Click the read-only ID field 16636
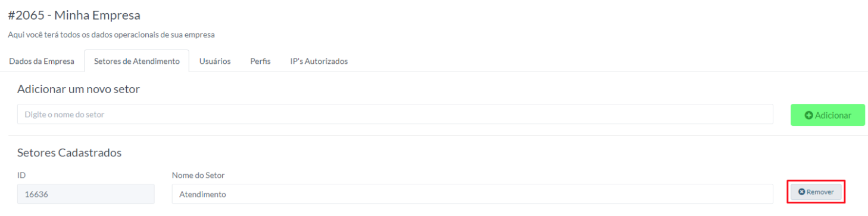The height and width of the screenshot is (216, 868). [x=86, y=194]
